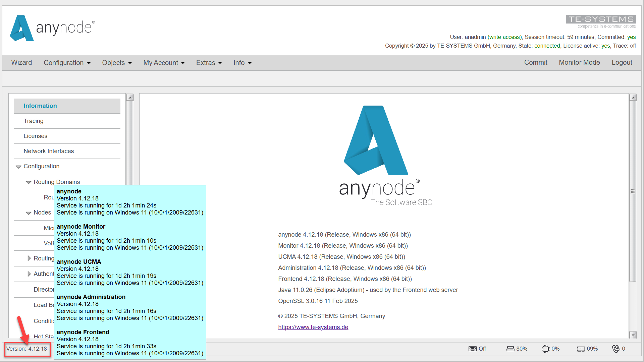Click the active calls phone icon in status bar
Screen dimensions: 644x362
pyautogui.click(x=617, y=349)
